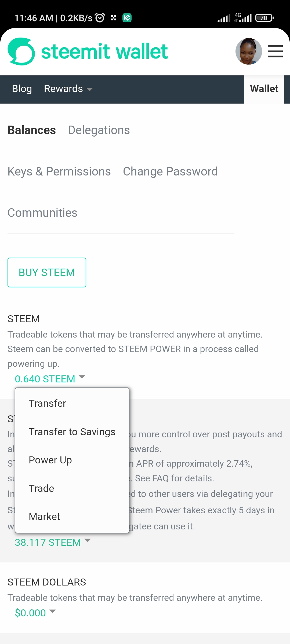Open the hamburger menu icon
Image resolution: width=290 pixels, height=644 pixels.
pyautogui.click(x=275, y=51)
